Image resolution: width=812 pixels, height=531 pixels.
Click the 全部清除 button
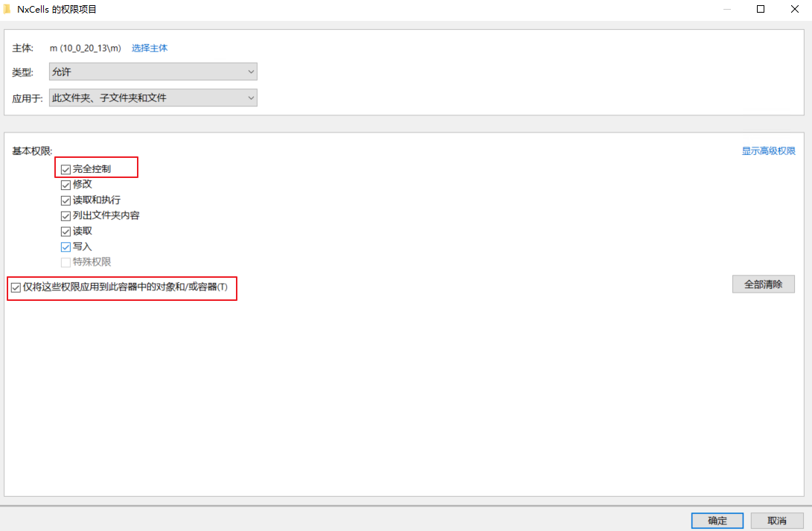pyautogui.click(x=764, y=284)
